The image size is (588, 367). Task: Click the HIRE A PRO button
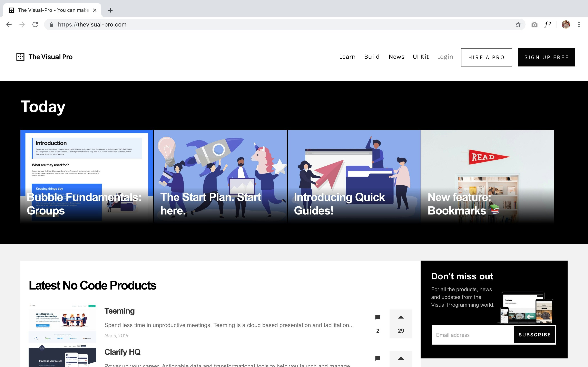[x=486, y=57]
